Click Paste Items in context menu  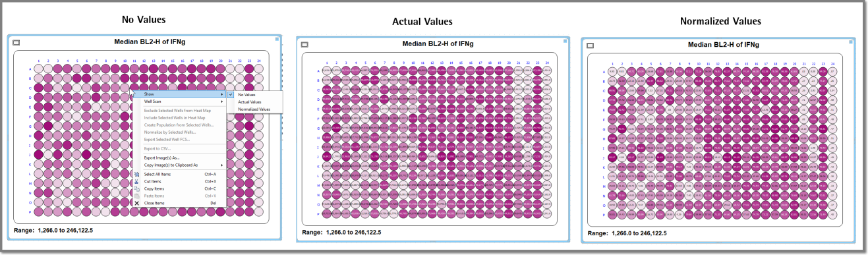coord(179,196)
